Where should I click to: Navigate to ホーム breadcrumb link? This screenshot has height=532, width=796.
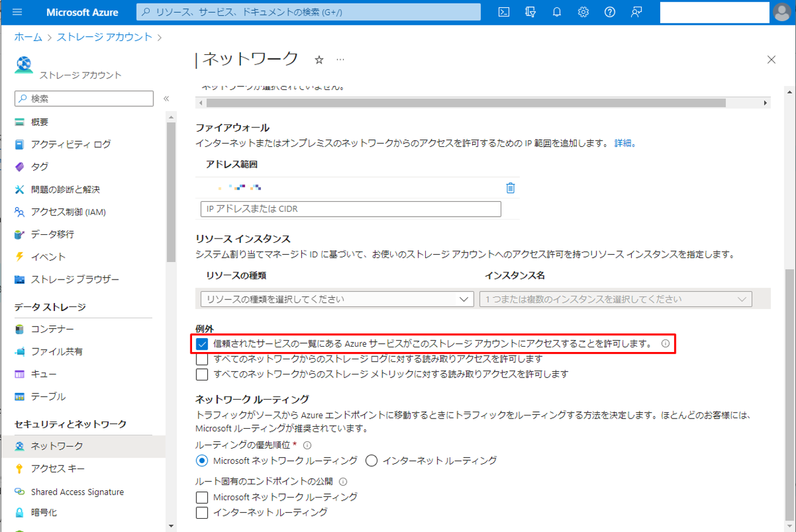pyautogui.click(x=28, y=37)
